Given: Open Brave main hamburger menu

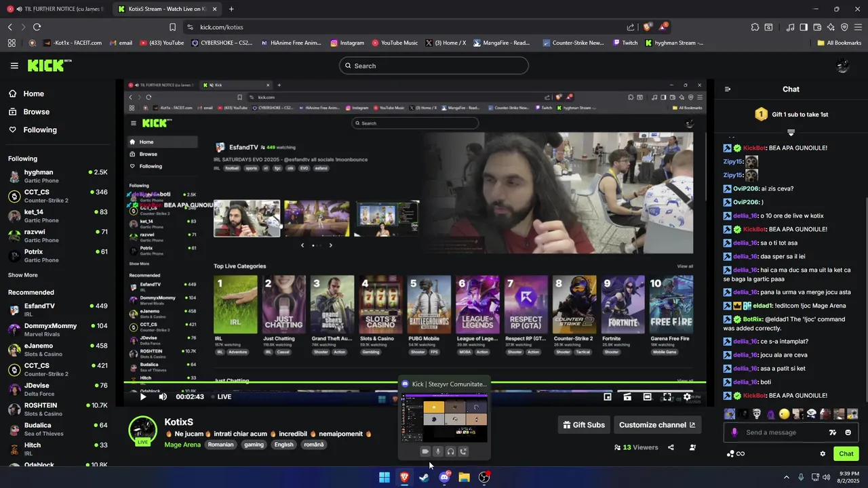Looking at the screenshot, I should click(858, 27).
